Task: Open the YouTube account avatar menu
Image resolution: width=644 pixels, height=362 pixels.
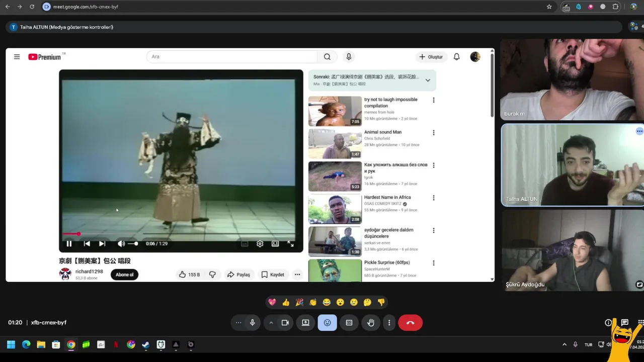Action: pos(475,57)
